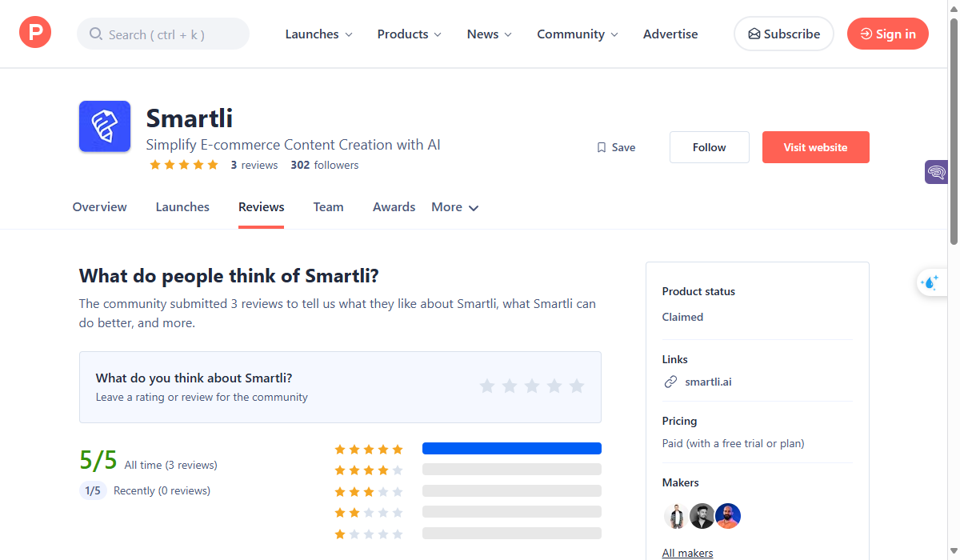
Task: Switch to the Overview tab
Action: pos(99,207)
